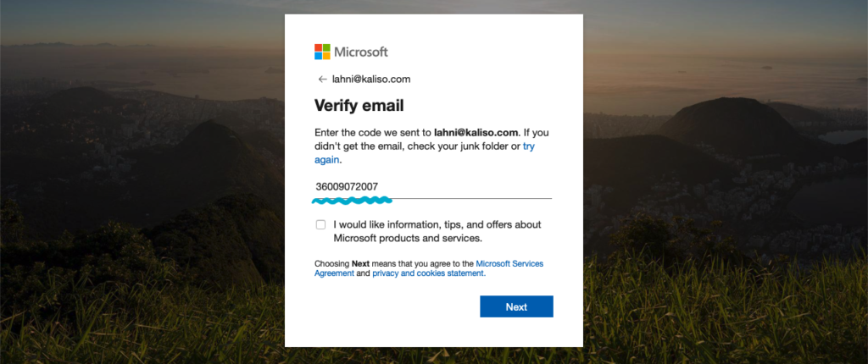Viewport: 868px width, 364px height.
Task: Enable the Microsoft offers and tips checkbox
Action: tap(320, 224)
